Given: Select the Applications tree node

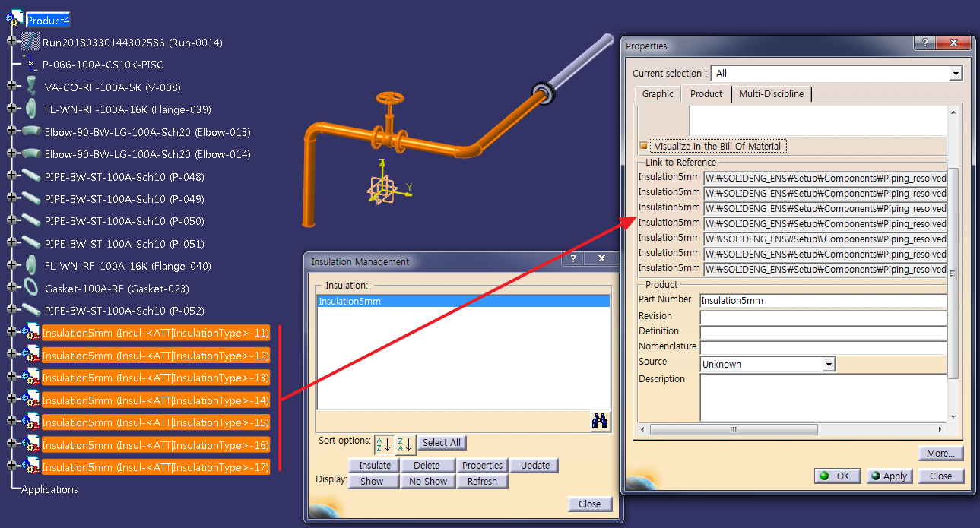Looking at the screenshot, I should 49,489.
